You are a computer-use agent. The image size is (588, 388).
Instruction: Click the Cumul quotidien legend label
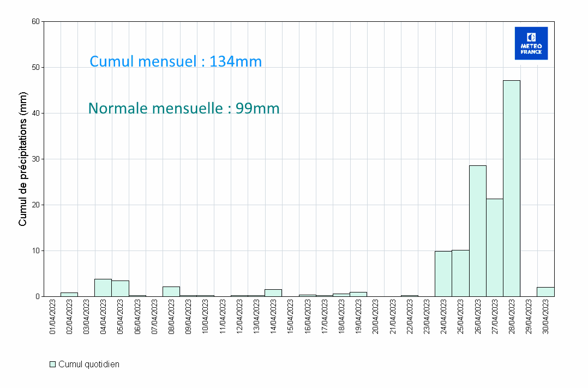(x=88, y=365)
